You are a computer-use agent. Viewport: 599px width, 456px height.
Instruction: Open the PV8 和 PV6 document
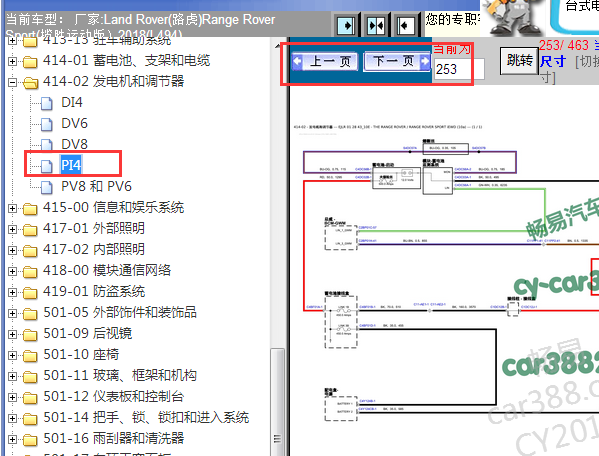coord(96,186)
